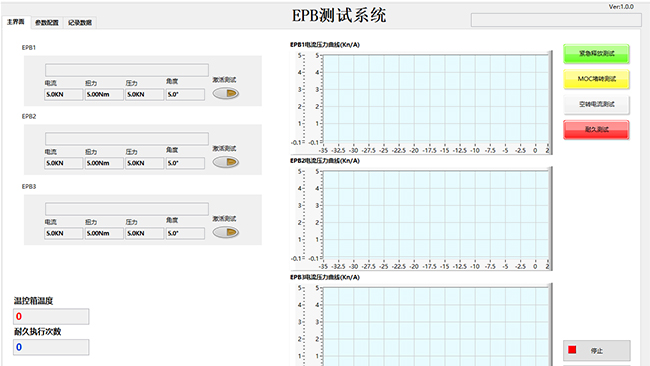Click inside the EPB3电流压力曲线 chart plot
The width and height of the screenshot is (650, 366).
click(x=436, y=327)
